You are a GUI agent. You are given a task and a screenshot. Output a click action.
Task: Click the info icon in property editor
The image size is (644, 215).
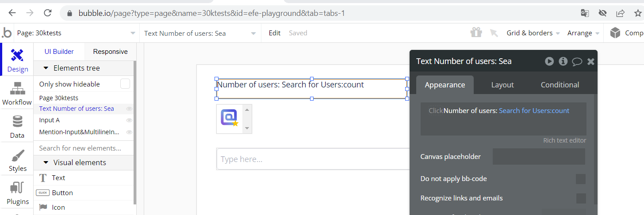[563, 61]
